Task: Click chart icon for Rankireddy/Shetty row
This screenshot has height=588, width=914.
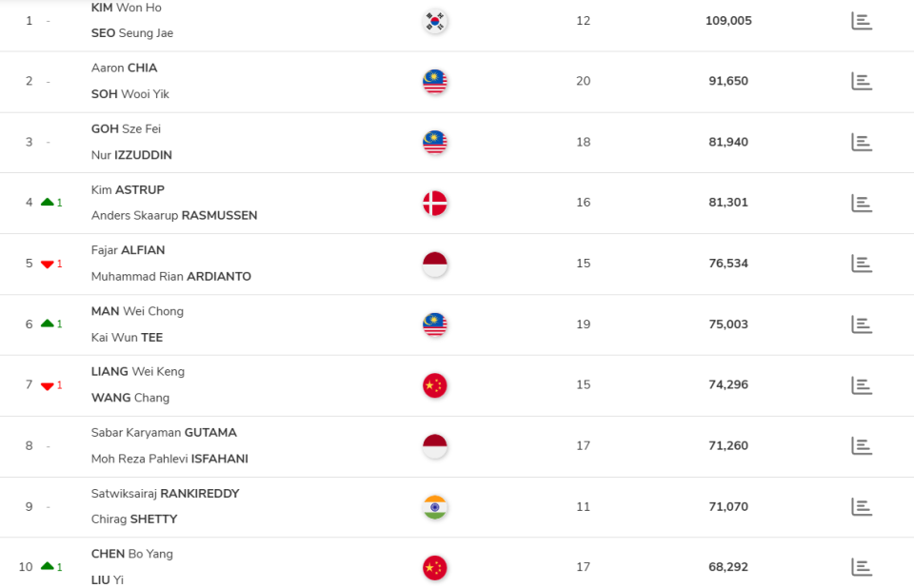Action: [861, 507]
